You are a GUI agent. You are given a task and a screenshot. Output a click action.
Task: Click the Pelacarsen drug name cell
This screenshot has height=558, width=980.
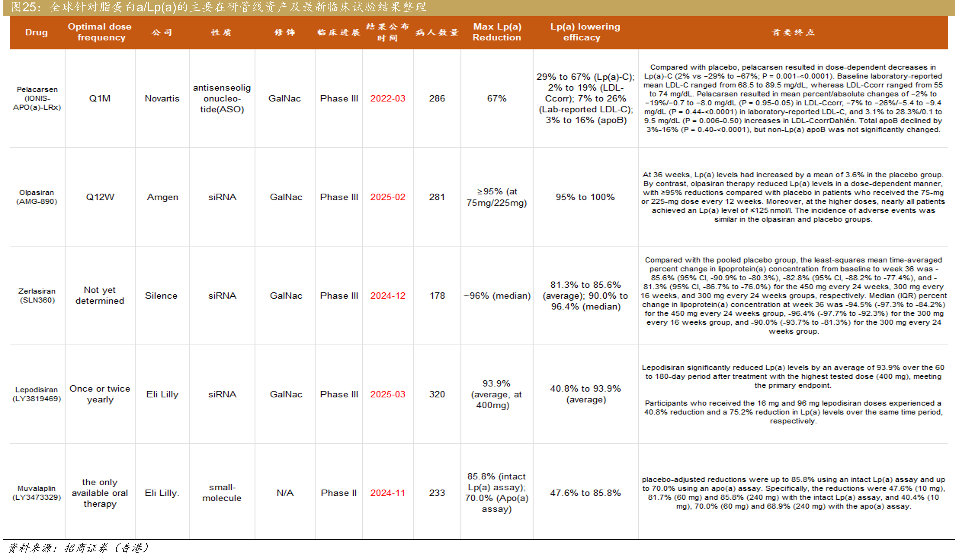click(x=37, y=98)
